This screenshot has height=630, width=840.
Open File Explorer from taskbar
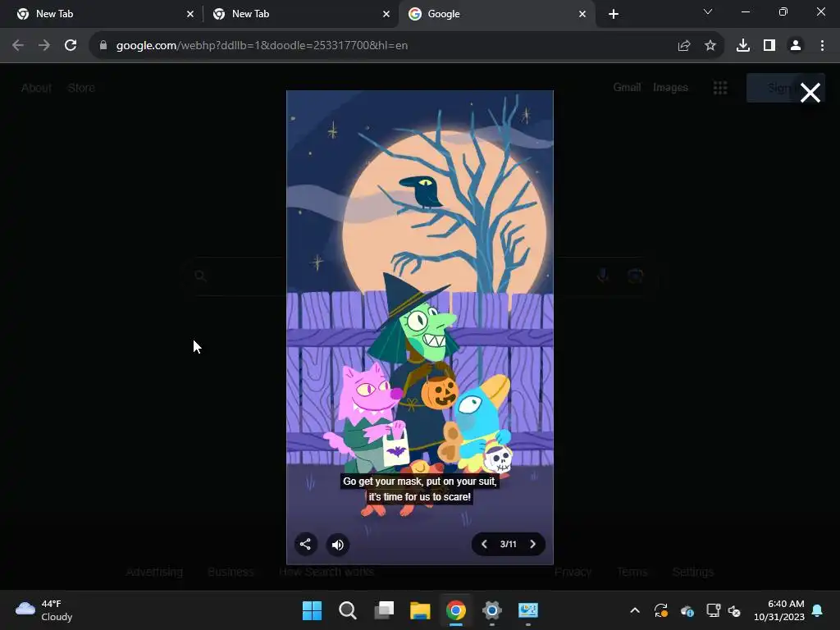pyautogui.click(x=420, y=610)
